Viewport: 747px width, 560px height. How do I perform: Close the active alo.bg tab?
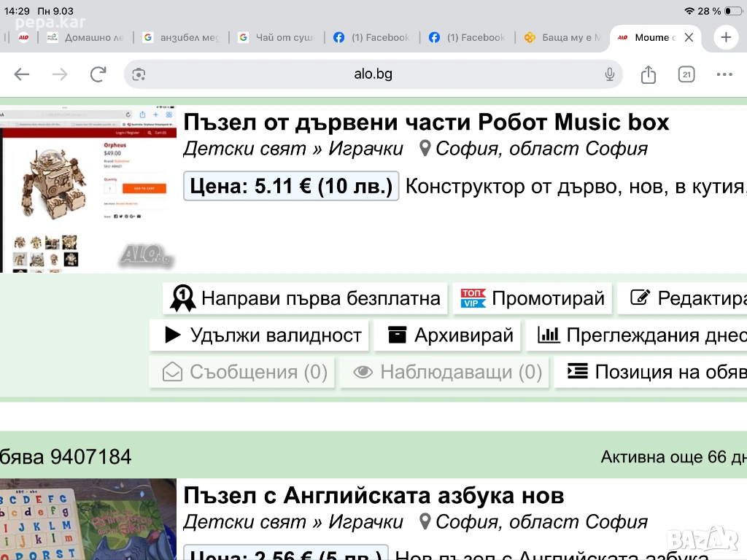[x=689, y=38]
